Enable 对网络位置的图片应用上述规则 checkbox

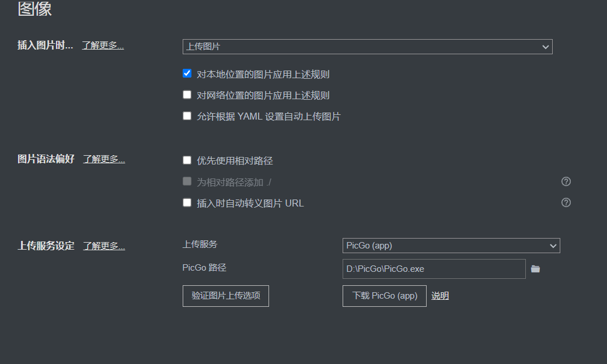[x=187, y=94]
